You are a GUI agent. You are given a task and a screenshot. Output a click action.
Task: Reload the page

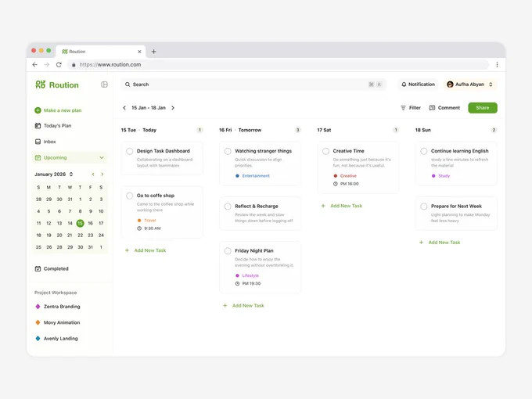click(x=59, y=64)
